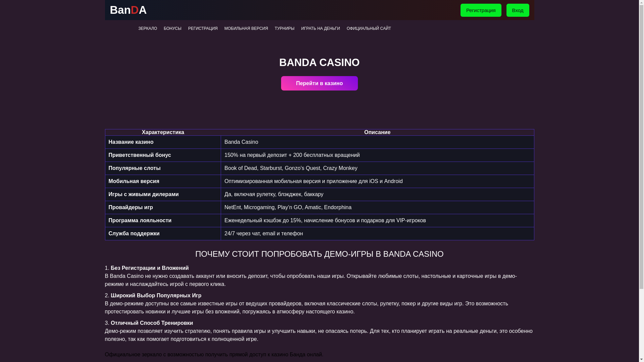Select the Служба поддержки cell
The width and height of the screenshot is (644, 362).
tap(163, 234)
